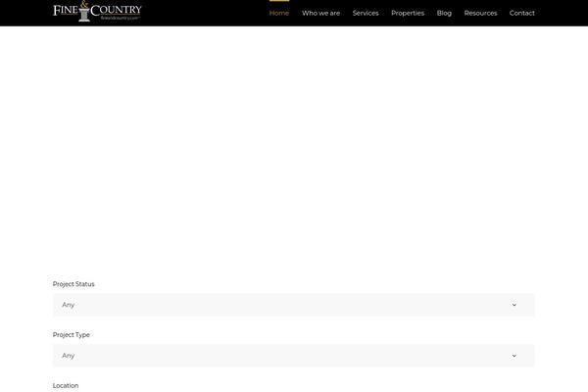
Task: Open the Home menu item
Action: 279,13
